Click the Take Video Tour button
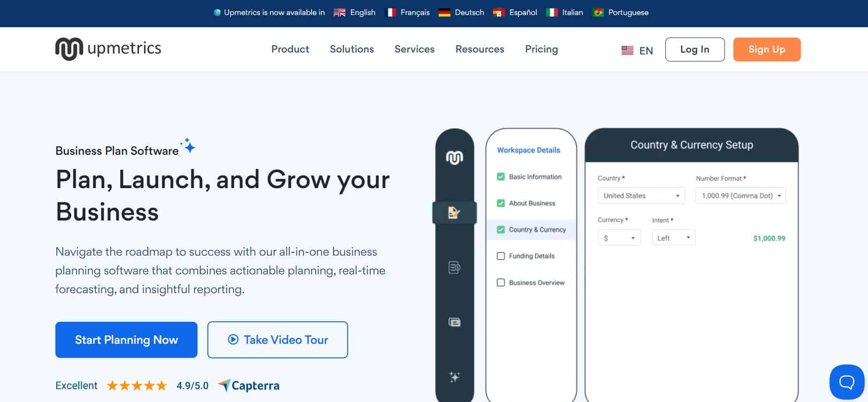Image resolution: width=868 pixels, height=402 pixels. [x=278, y=340]
